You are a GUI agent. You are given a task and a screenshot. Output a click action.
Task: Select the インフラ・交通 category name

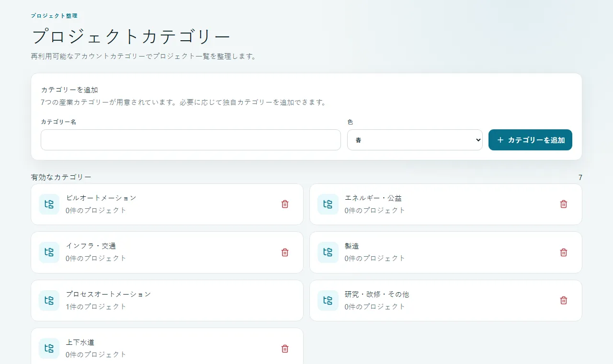coord(91,246)
